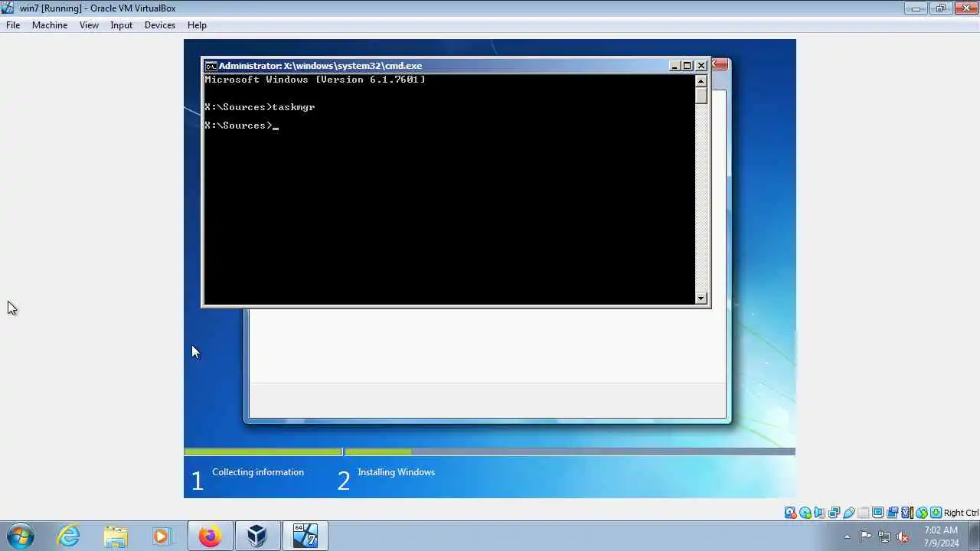The height and width of the screenshot is (551, 980).
Task: Click the network adapter status icon
Action: 834,513
